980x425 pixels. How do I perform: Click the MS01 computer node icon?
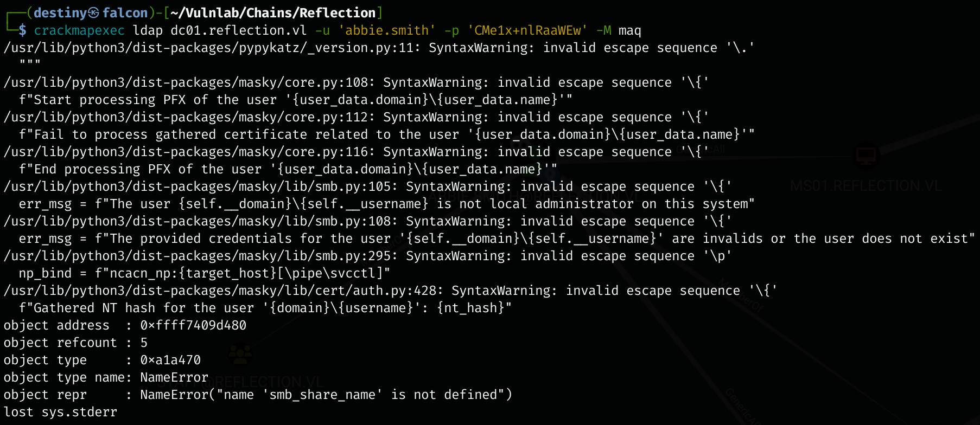point(866,157)
